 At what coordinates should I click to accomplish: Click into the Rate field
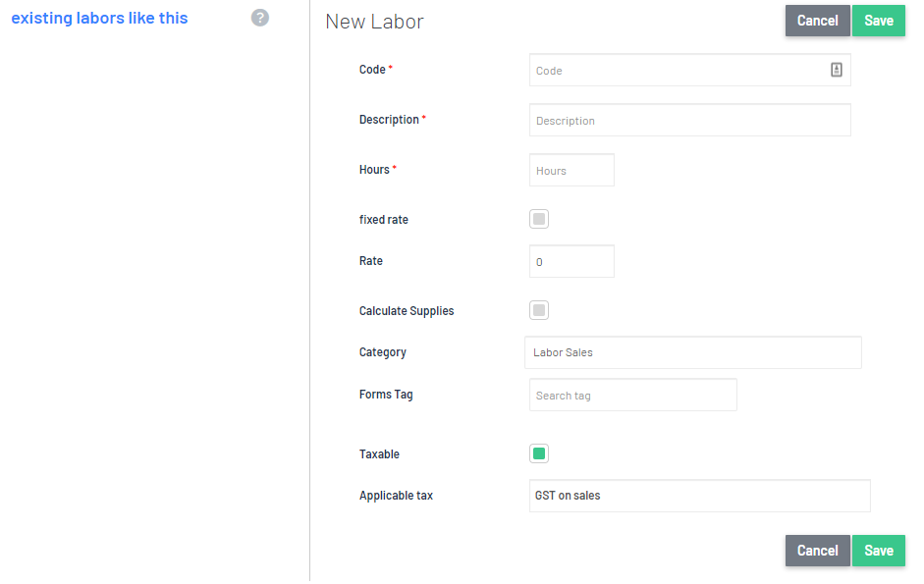click(x=571, y=262)
